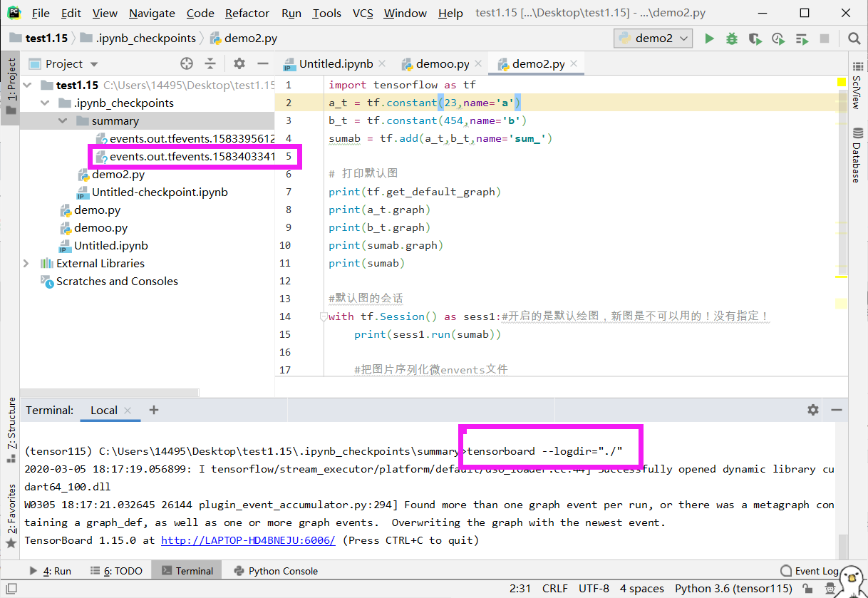The width and height of the screenshot is (868, 598).
Task: Switch to the Untitled.ipynb tab
Action: 335,64
